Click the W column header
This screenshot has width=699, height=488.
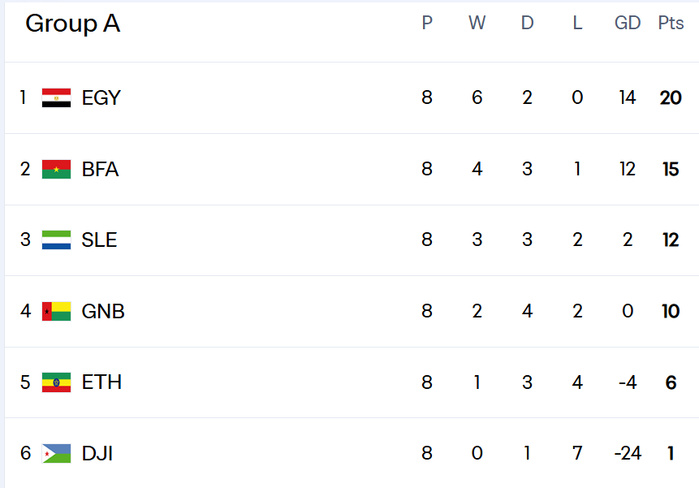point(477,24)
